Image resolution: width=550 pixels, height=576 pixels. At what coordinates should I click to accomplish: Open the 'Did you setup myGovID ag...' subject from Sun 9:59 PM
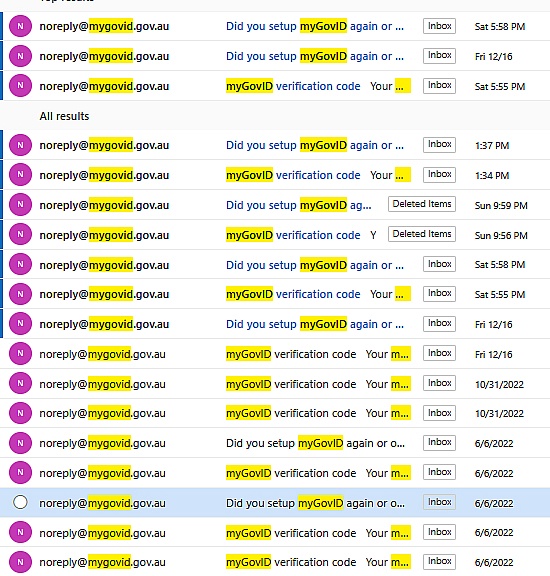click(x=299, y=205)
